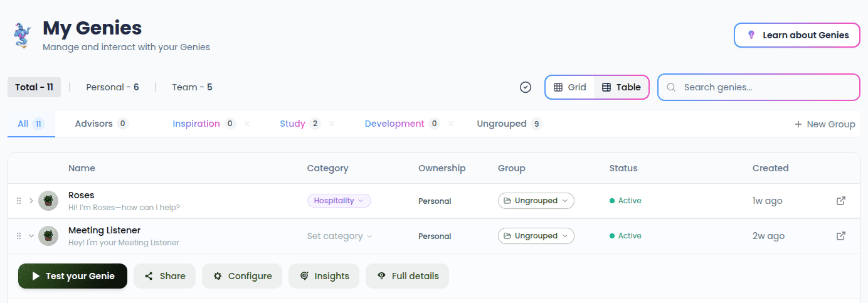Image resolution: width=868 pixels, height=303 pixels.
Task: Select the Advisors group tab
Action: (102, 124)
